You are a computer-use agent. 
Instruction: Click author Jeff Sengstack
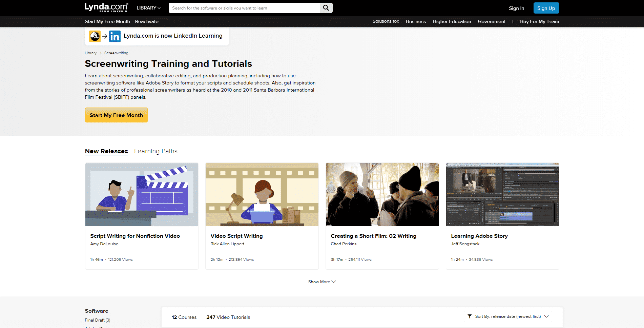pyautogui.click(x=465, y=244)
